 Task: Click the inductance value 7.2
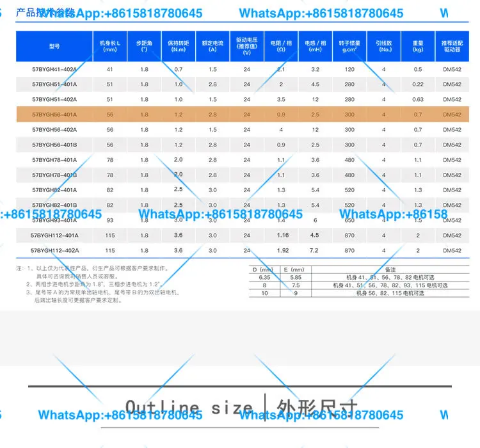(314, 250)
